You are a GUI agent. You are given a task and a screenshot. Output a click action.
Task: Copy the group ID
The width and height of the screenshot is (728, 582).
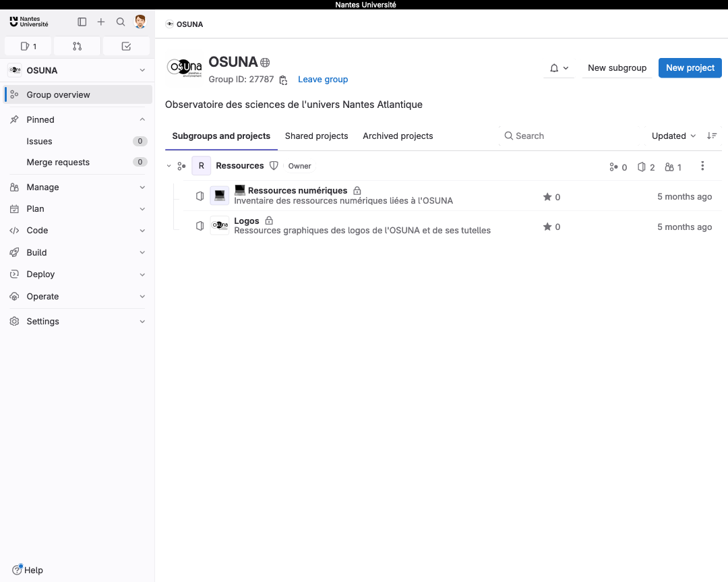(283, 80)
